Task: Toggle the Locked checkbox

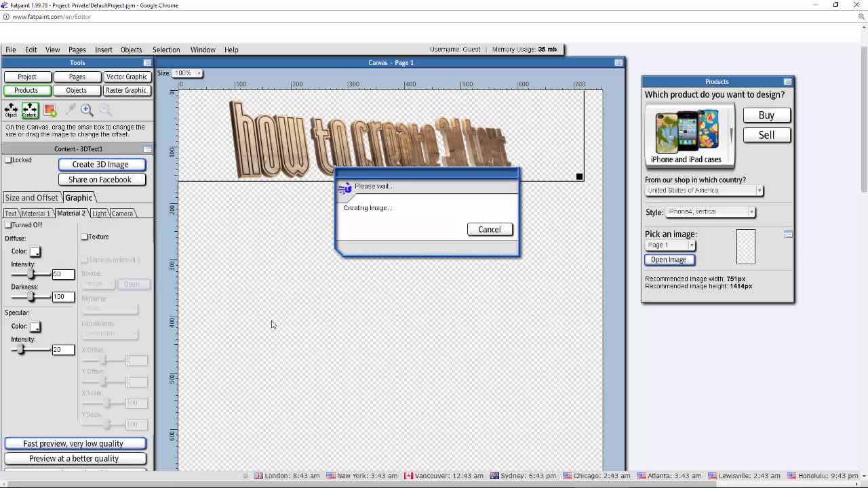Action: tap(9, 160)
